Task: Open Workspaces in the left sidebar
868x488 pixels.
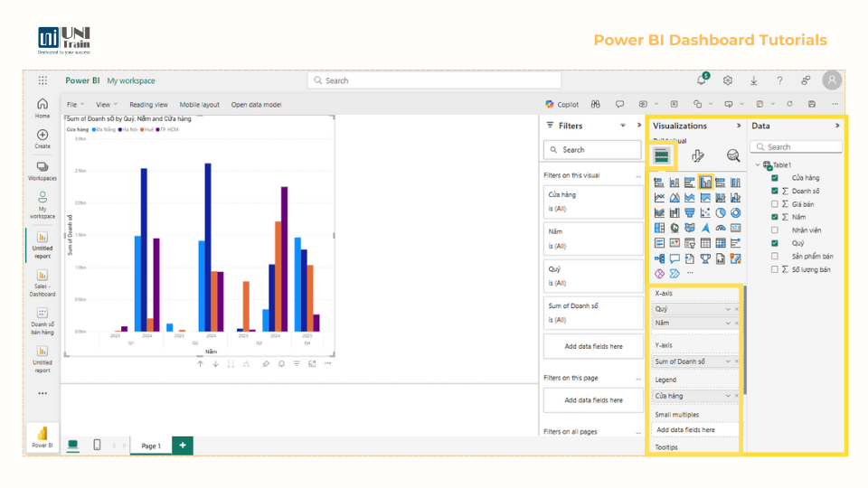Action: point(42,171)
